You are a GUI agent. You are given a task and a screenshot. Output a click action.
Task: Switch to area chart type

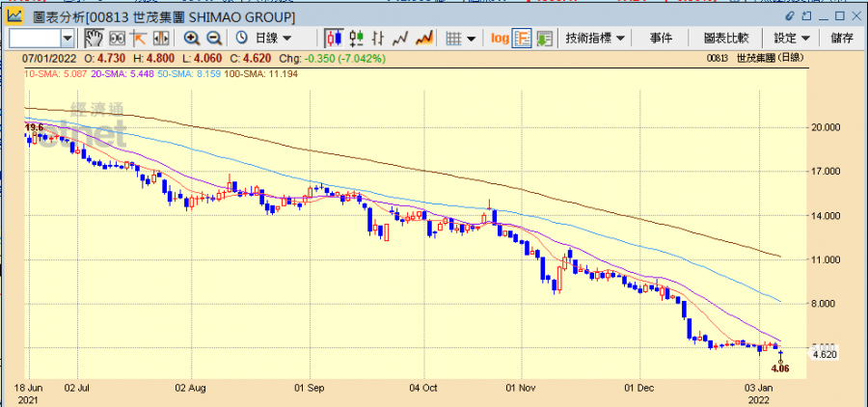[x=422, y=39]
